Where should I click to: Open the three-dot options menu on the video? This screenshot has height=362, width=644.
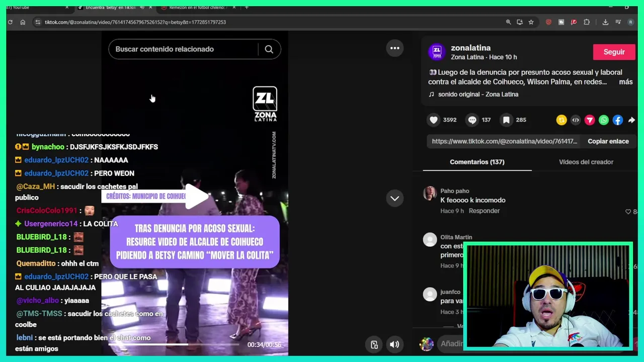coord(395,48)
